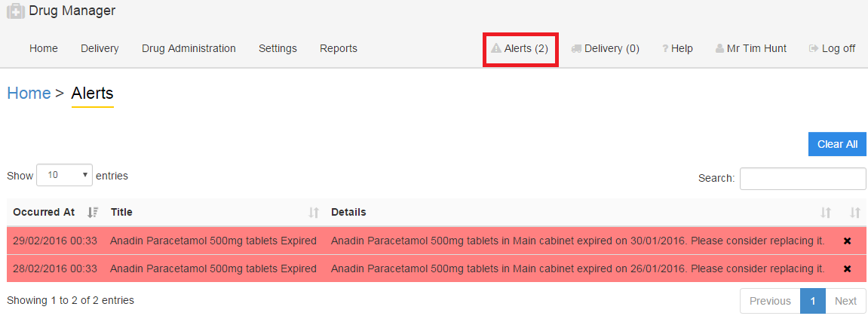
Task: Dismiss the 28/02/2016 alert with its X
Action: click(x=847, y=268)
